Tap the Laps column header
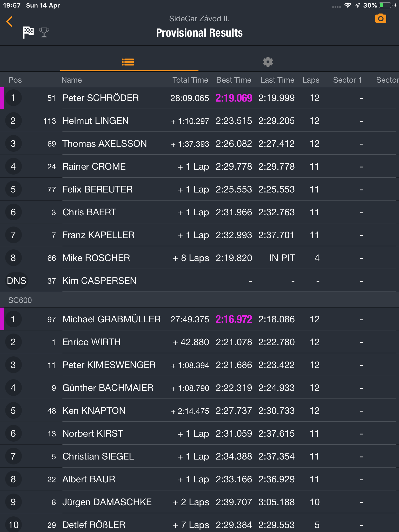 click(x=311, y=80)
